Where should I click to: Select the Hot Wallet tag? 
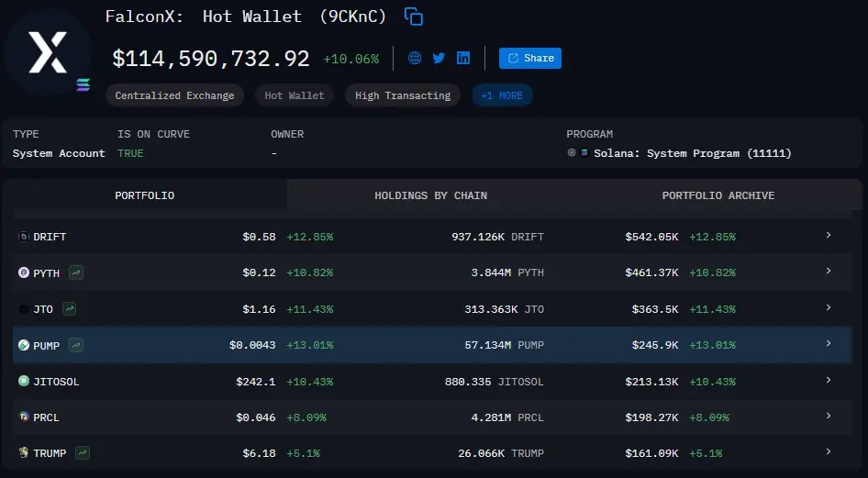294,95
